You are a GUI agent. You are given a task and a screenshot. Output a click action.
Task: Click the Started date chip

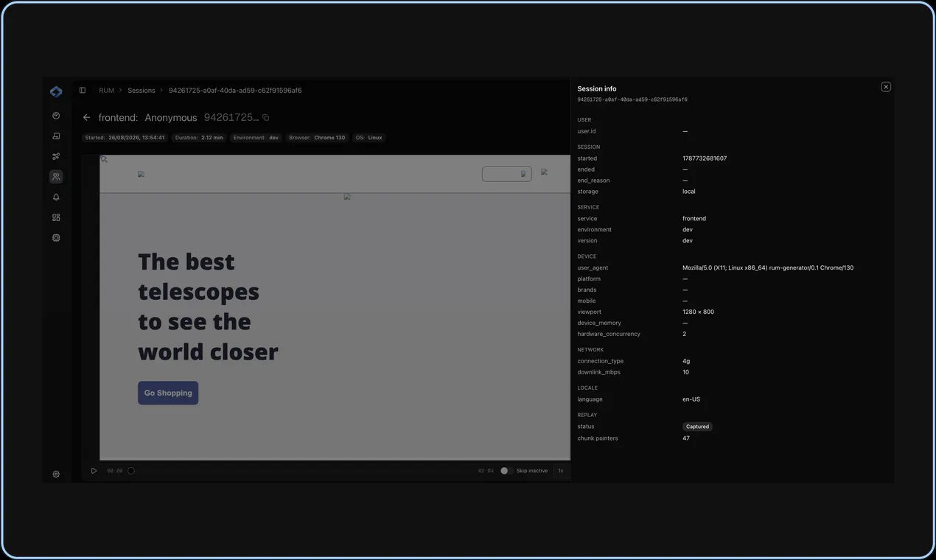point(125,138)
